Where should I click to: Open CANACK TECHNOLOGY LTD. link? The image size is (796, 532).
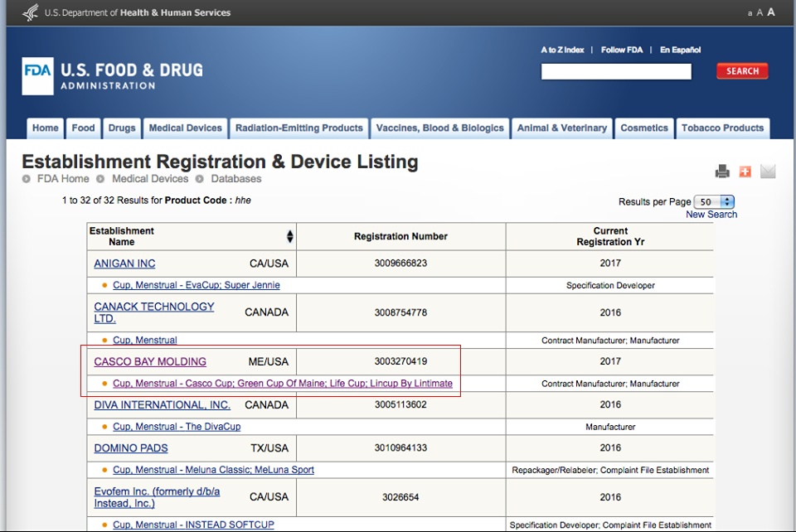[x=154, y=312]
